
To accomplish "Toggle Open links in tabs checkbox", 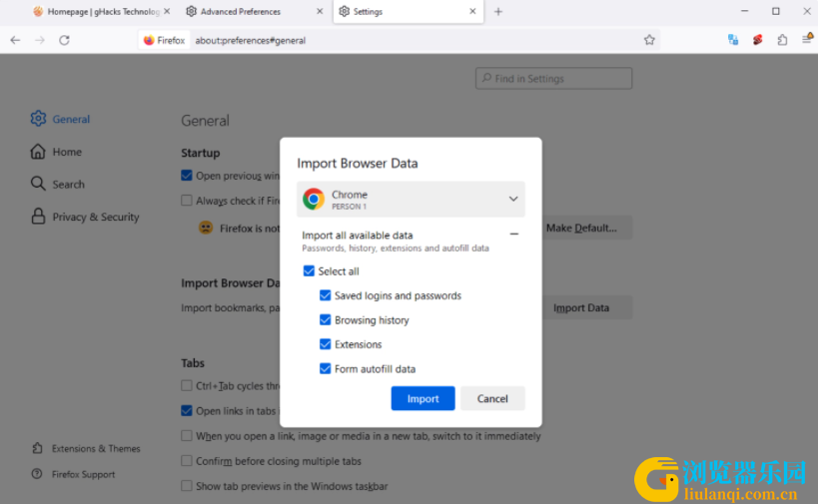I will click(187, 410).
